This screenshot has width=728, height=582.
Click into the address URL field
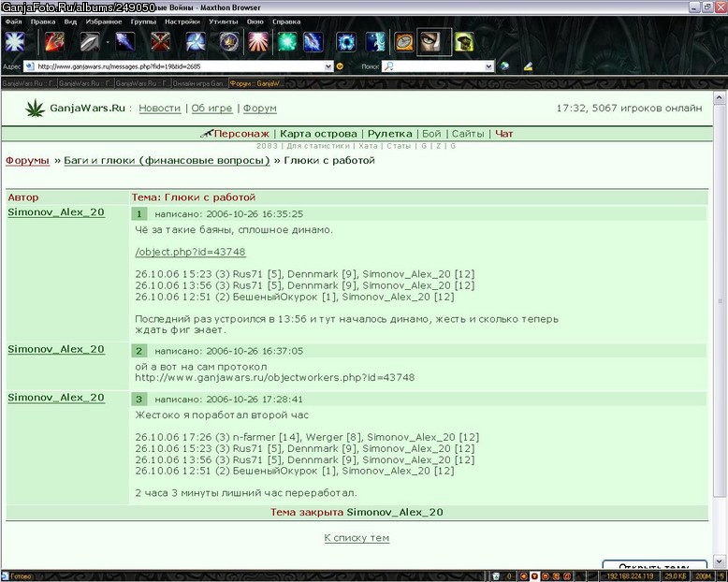pyautogui.click(x=180, y=66)
